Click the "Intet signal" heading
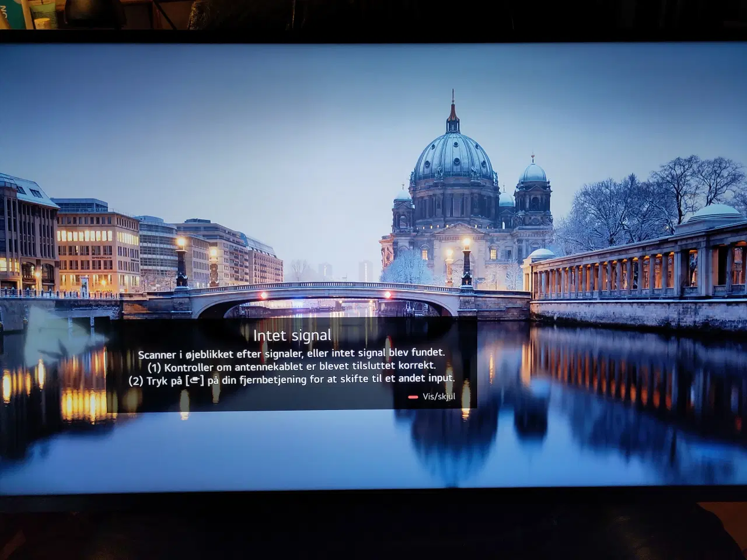 (x=292, y=335)
